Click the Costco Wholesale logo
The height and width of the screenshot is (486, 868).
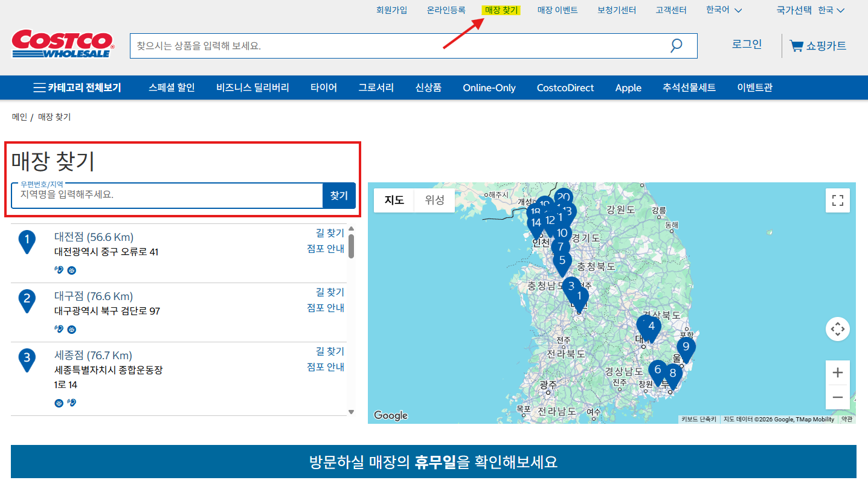(x=63, y=44)
